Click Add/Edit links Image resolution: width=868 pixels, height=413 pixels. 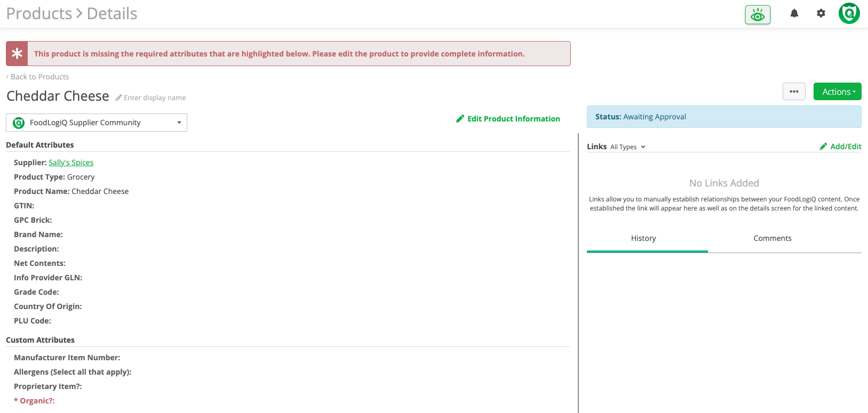point(841,147)
